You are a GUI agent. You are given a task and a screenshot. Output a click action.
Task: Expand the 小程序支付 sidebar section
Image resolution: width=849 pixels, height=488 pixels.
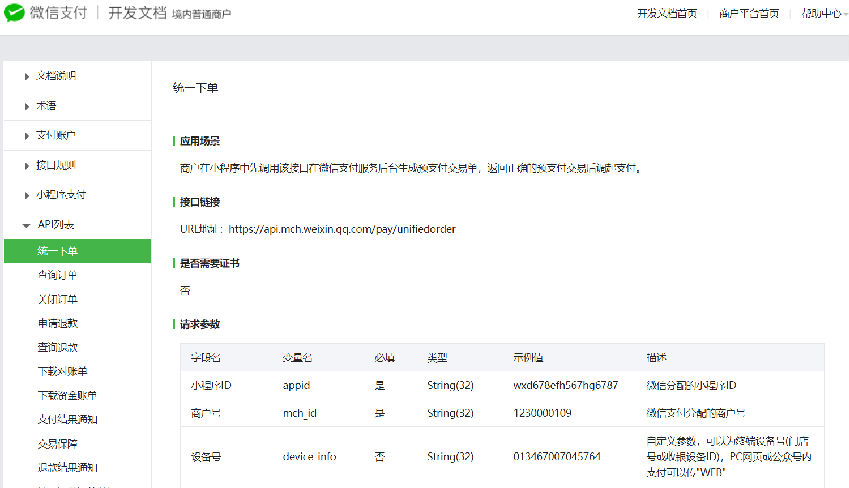pos(60,195)
